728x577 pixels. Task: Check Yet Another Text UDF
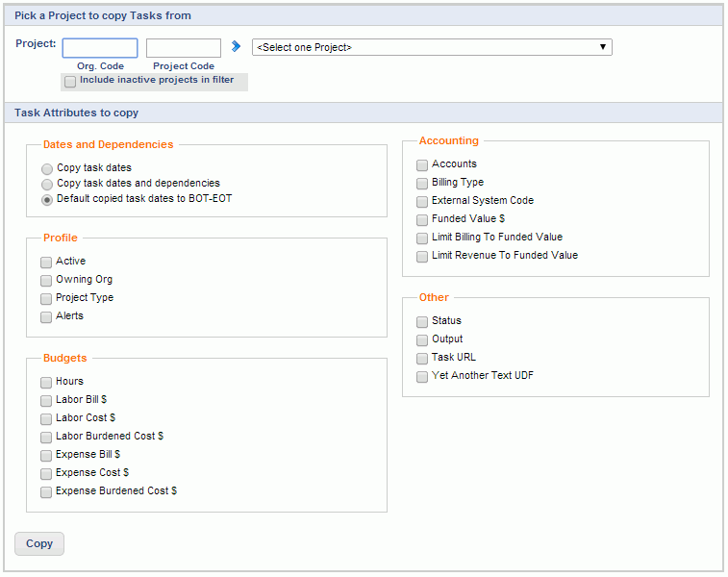(422, 376)
